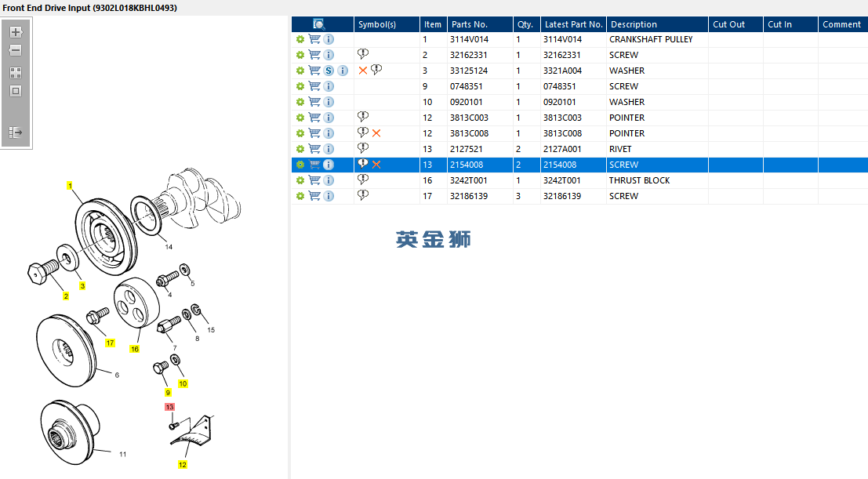Click note bubble symbol for SCREW 32162331
Screen dimensions: 868x479
pyautogui.click(x=363, y=54)
